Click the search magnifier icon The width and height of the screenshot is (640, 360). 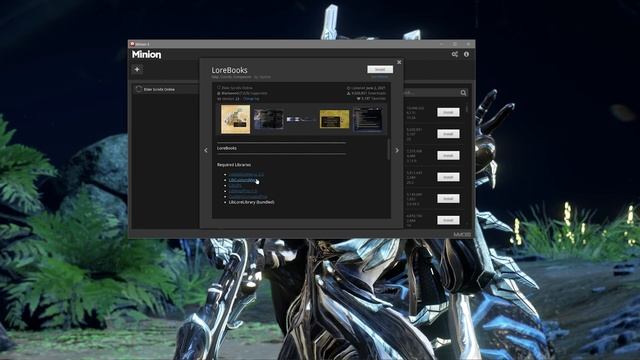point(463,93)
